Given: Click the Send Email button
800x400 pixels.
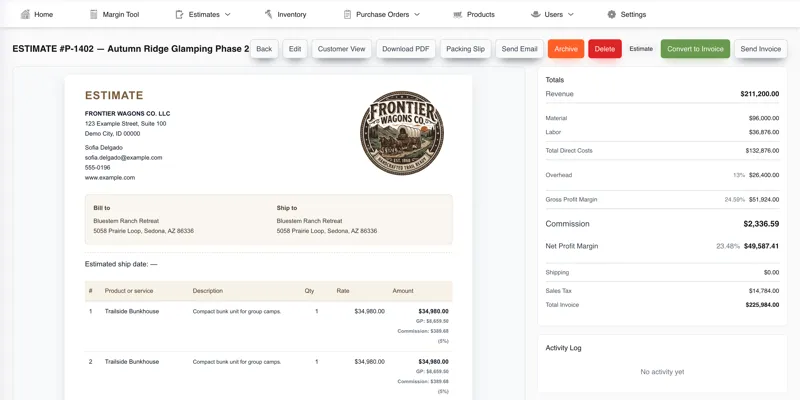Looking at the screenshot, I should tap(519, 49).
